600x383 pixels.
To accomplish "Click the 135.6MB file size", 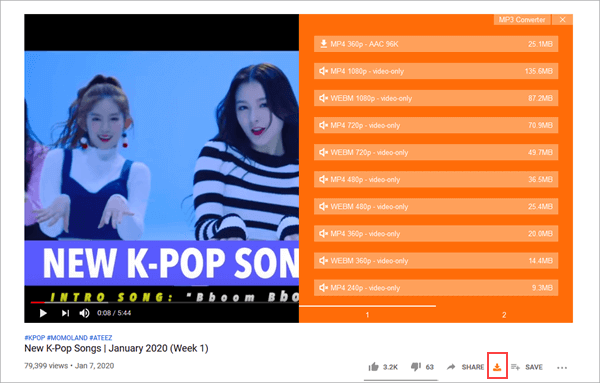I will (539, 71).
